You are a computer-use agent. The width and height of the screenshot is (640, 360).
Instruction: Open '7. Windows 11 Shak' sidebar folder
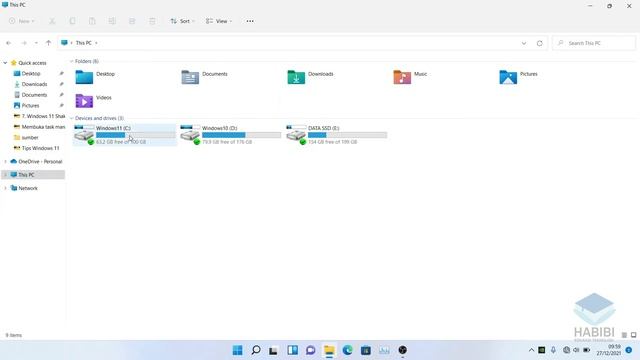pyautogui.click(x=39, y=116)
